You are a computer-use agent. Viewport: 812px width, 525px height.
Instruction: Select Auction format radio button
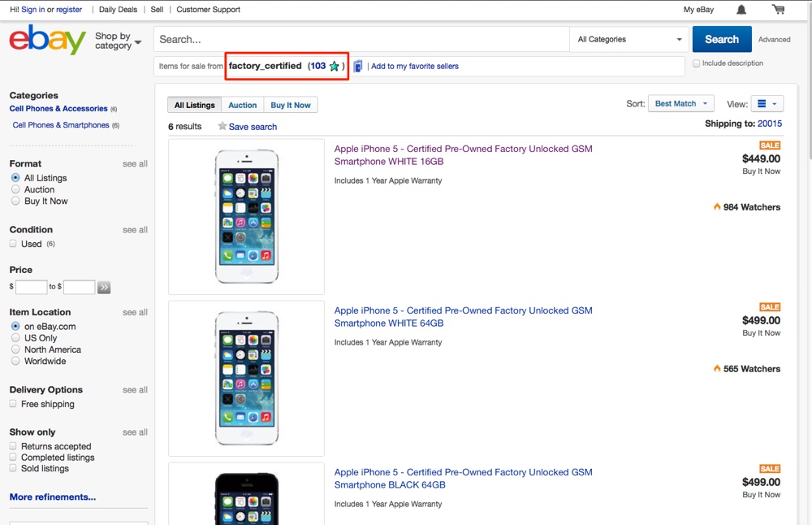click(x=15, y=189)
